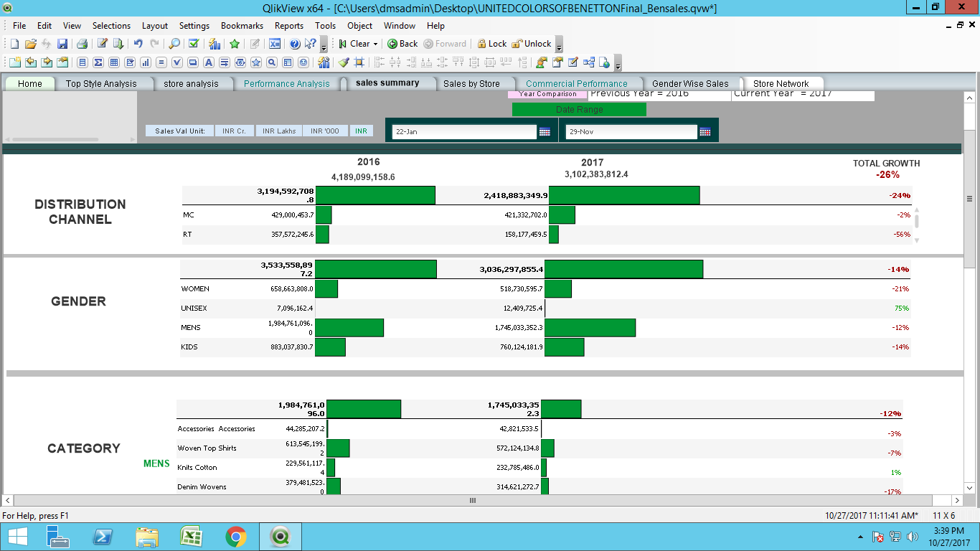The height and width of the screenshot is (551, 980).
Task: Show Current Selections checkmark icon
Action: [x=194, y=44]
